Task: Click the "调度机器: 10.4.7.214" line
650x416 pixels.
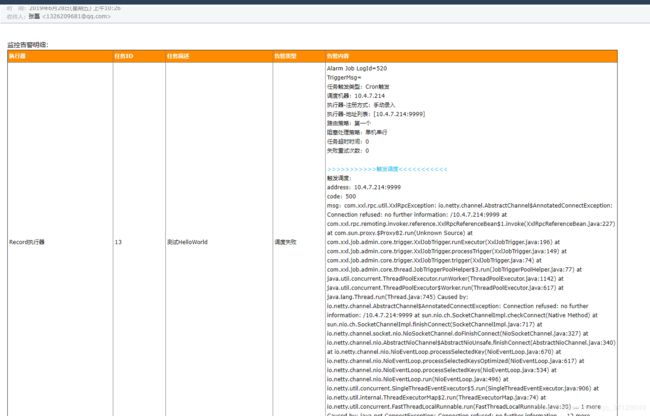Action: 356,96
